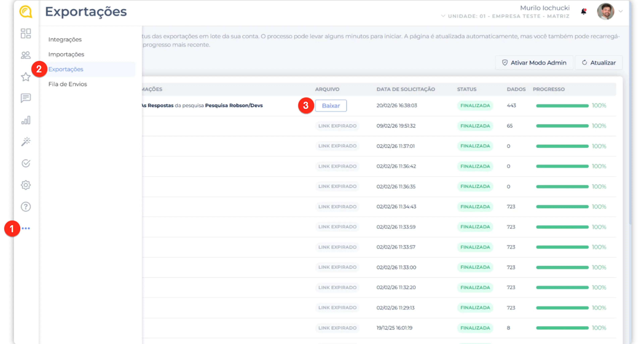The width and height of the screenshot is (644, 344).
Task: Open the circular checkmark tasks icon
Action: 26,163
